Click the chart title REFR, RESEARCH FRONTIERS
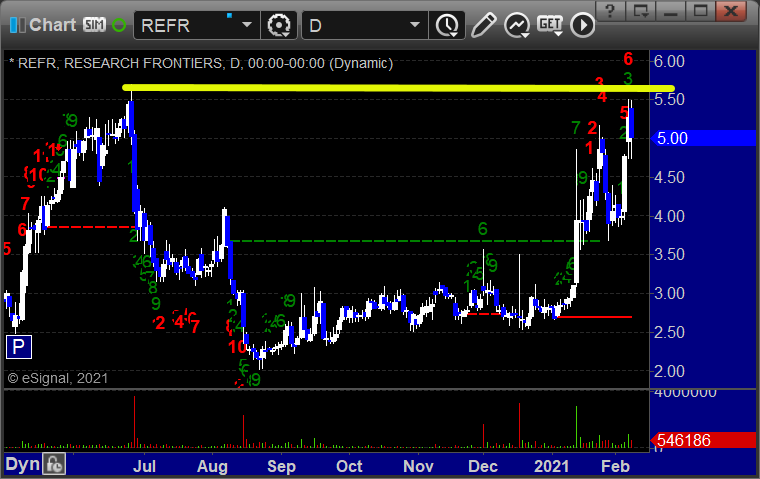 point(201,63)
